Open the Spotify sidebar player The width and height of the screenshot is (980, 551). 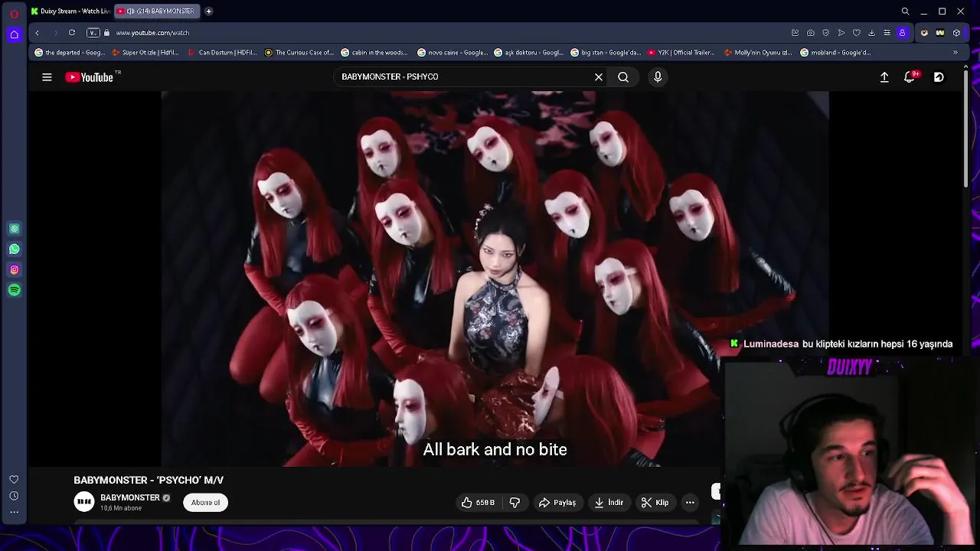14,290
